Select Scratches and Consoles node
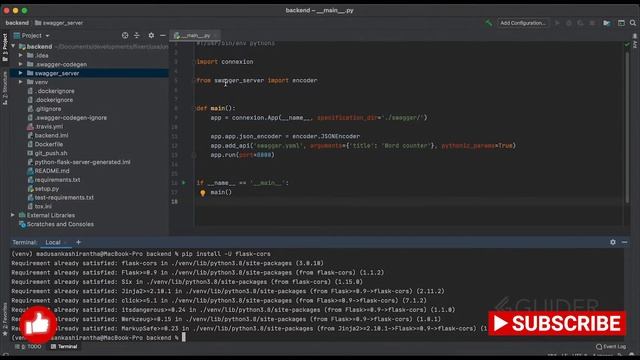Image resolution: width=640 pixels, height=360 pixels. click(56, 224)
